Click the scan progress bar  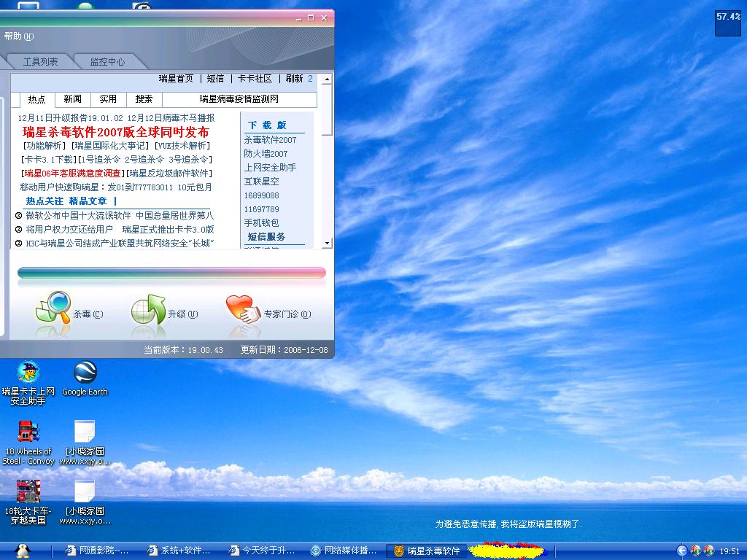(171, 273)
